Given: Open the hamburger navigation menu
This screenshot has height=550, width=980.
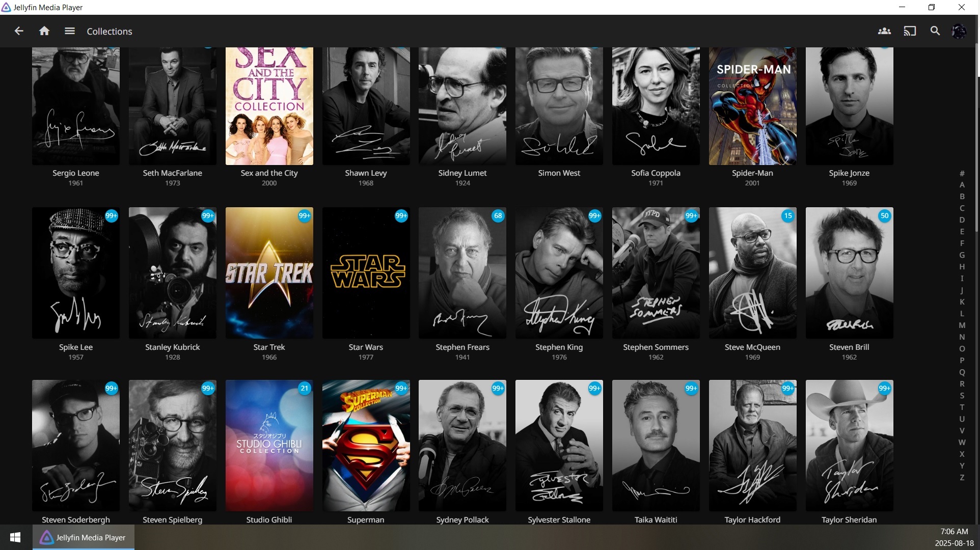Looking at the screenshot, I should [70, 31].
